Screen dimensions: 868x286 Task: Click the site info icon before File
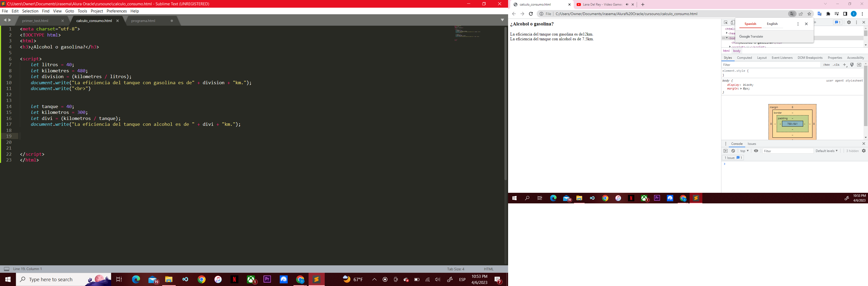pos(541,14)
